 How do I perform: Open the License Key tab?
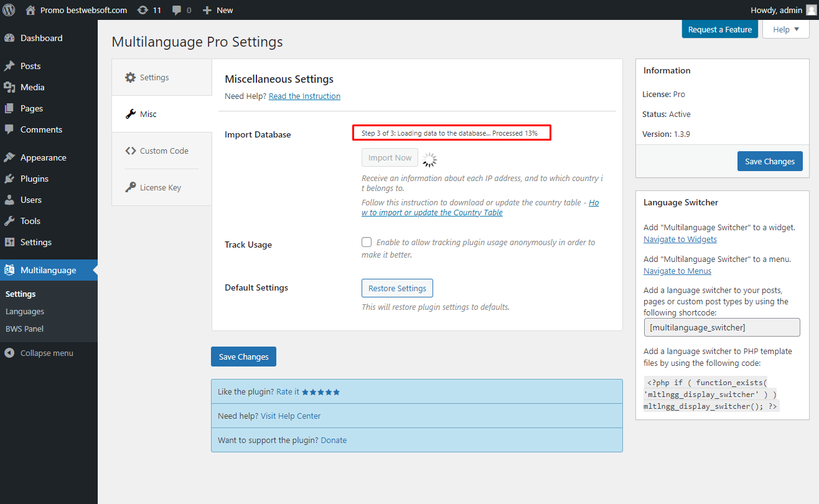(x=162, y=187)
